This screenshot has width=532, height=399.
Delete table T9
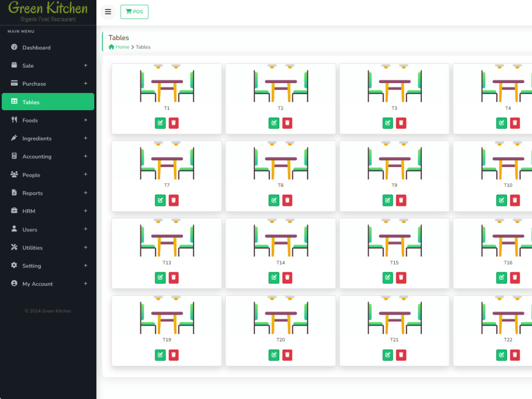(401, 200)
